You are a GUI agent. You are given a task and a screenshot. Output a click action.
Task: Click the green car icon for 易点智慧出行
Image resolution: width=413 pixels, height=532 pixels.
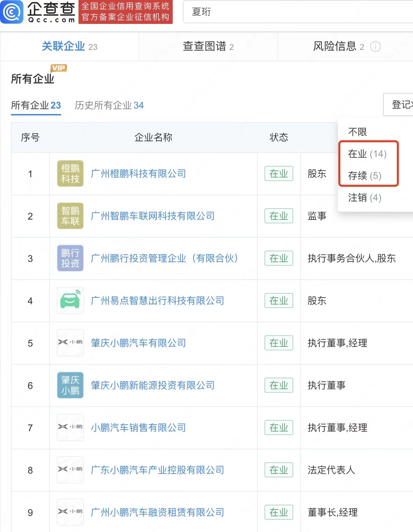click(x=70, y=301)
